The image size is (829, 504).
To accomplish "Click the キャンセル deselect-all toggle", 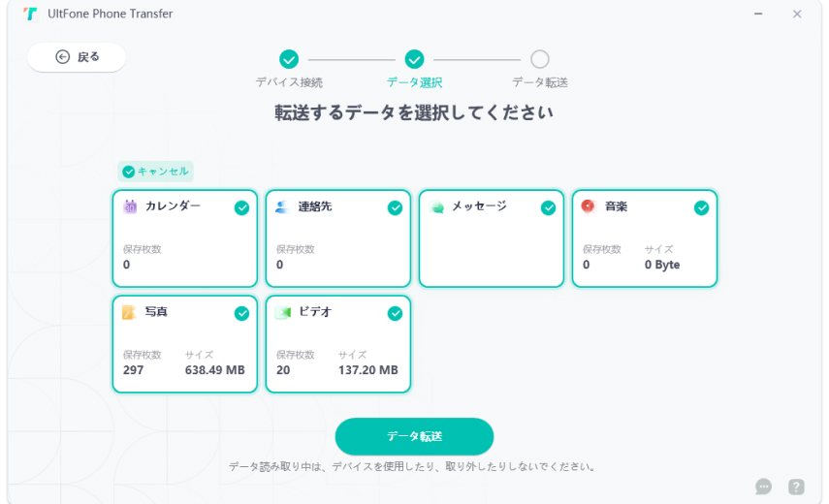I will tap(156, 172).
